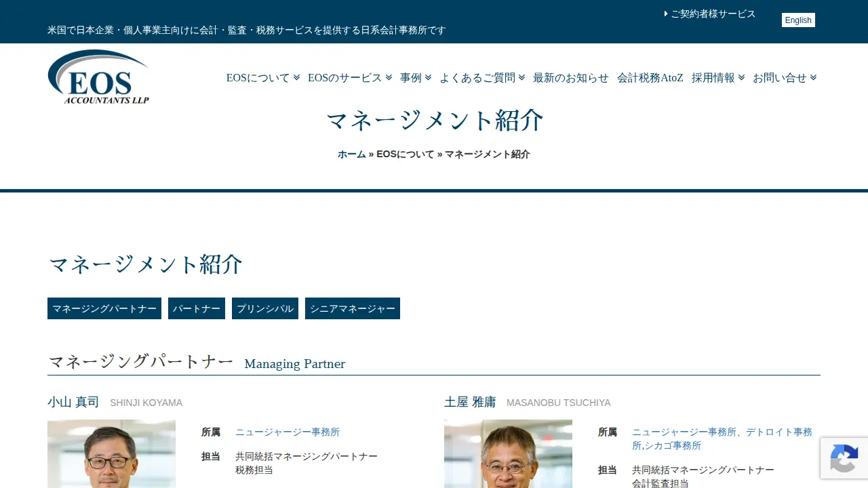Image resolution: width=868 pixels, height=488 pixels.
Task: Jump to シニアマネージャー section button
Action: [353, 308]
